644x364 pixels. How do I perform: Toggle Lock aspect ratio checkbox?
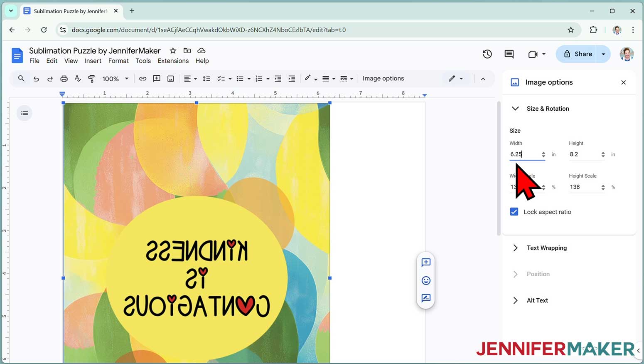pos(514,212)
